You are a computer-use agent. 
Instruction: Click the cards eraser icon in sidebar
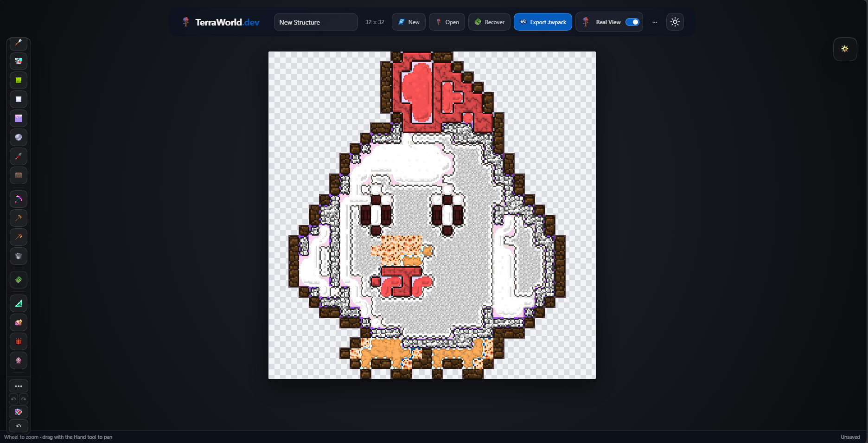[x=19, y=412]
